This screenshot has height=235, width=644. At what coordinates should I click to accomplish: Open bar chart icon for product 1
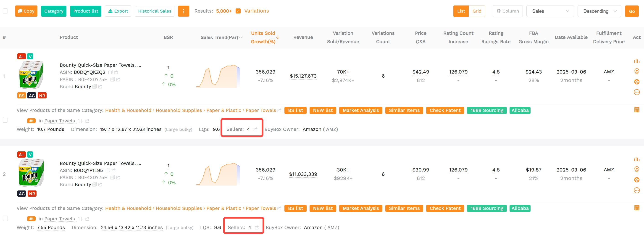pyautogui.click(x=636, y=61)
